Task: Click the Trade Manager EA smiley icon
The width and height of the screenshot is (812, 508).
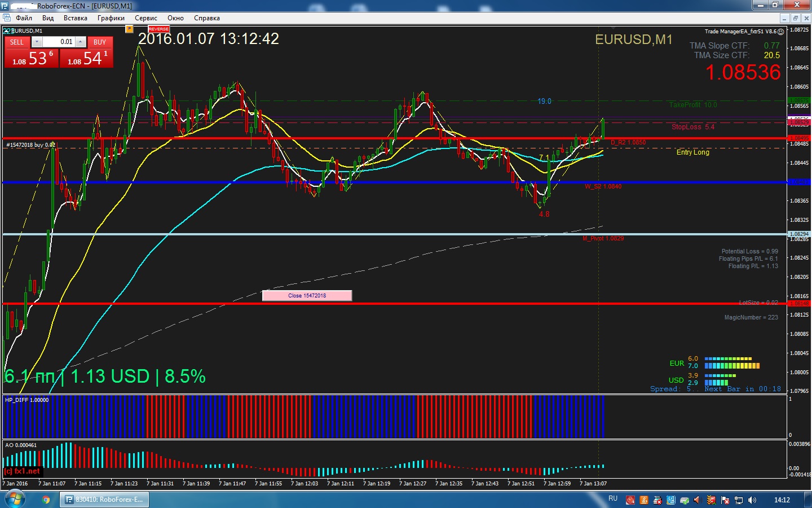Action: [x=781, y=32]
